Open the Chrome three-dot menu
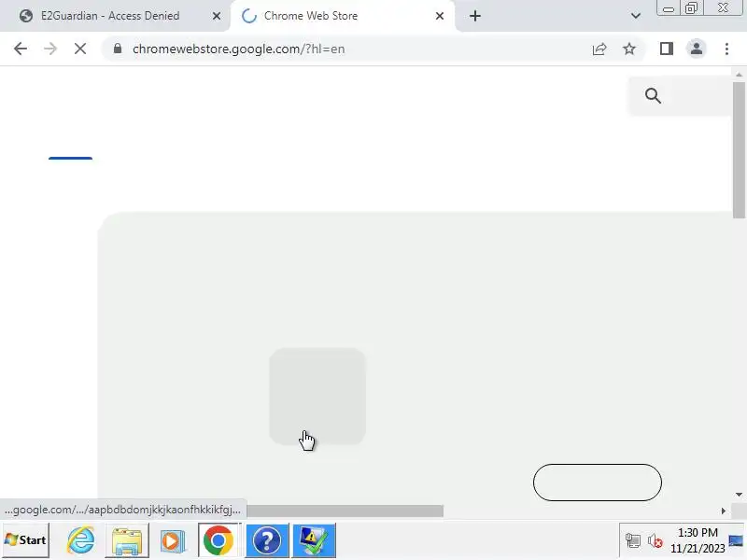747x560 pixels. pos(726,49)
